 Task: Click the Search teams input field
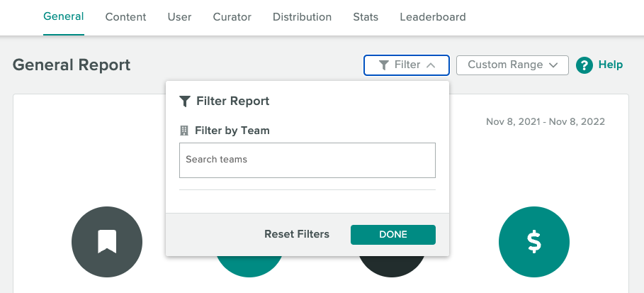tap(307, 160)
